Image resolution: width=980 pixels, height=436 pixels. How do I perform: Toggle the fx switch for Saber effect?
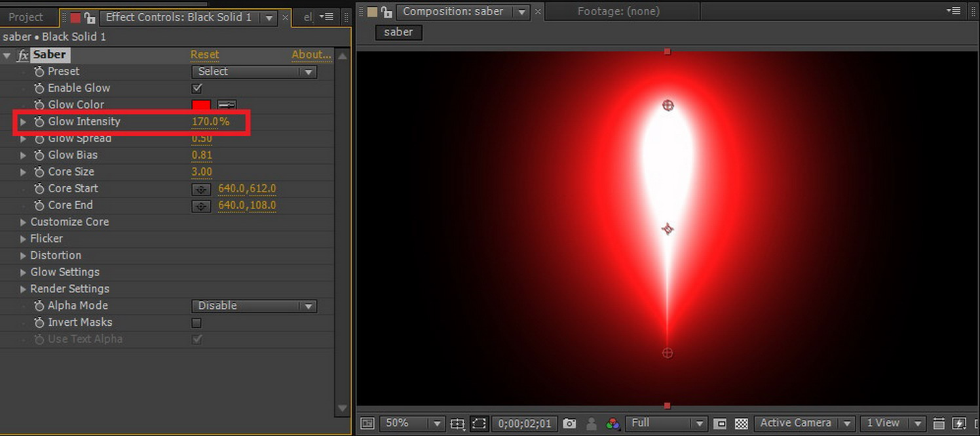tap(23, 55)
